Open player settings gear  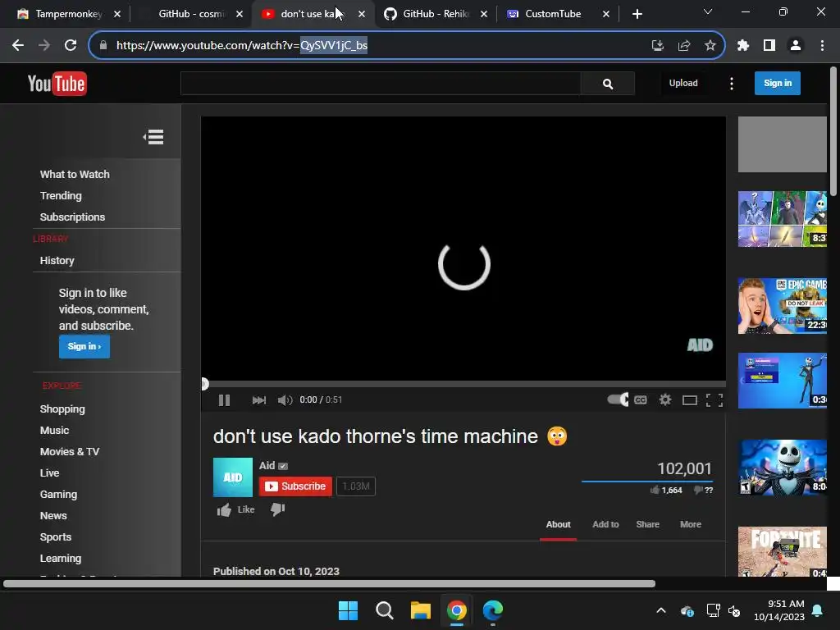[664, 399]
